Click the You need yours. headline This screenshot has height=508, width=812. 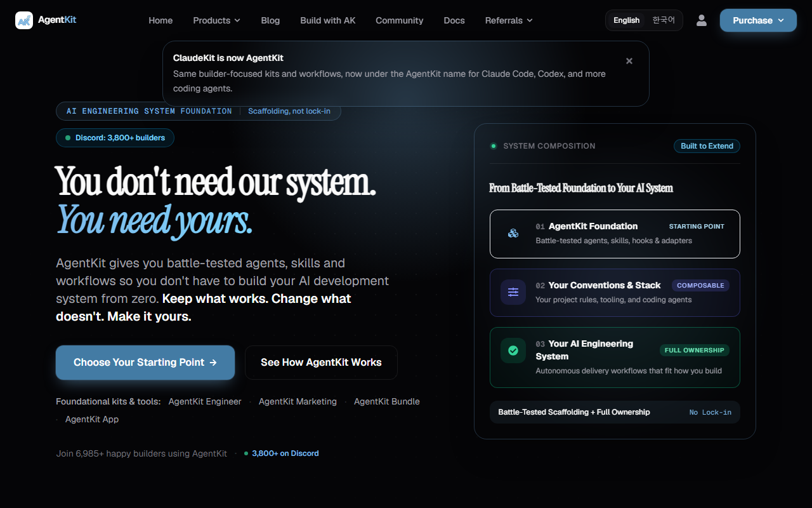coord(154,220)
